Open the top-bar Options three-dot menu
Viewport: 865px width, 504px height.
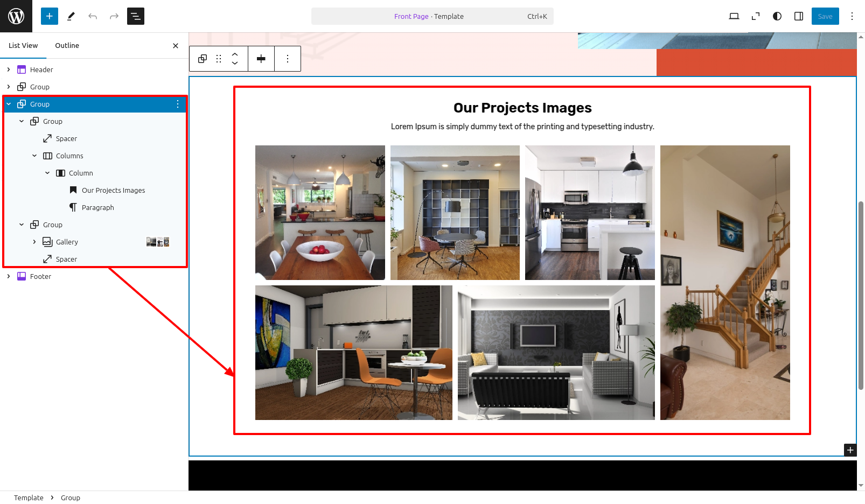point(852,16)
